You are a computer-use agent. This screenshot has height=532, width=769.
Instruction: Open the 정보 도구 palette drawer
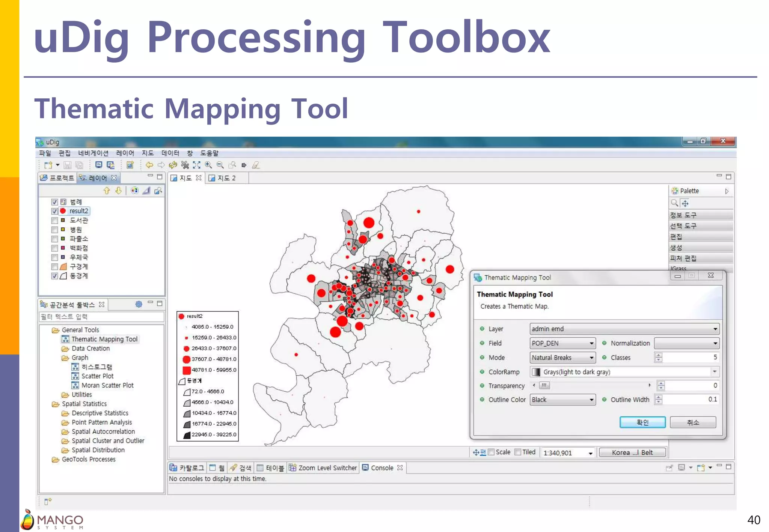point(701,215)
